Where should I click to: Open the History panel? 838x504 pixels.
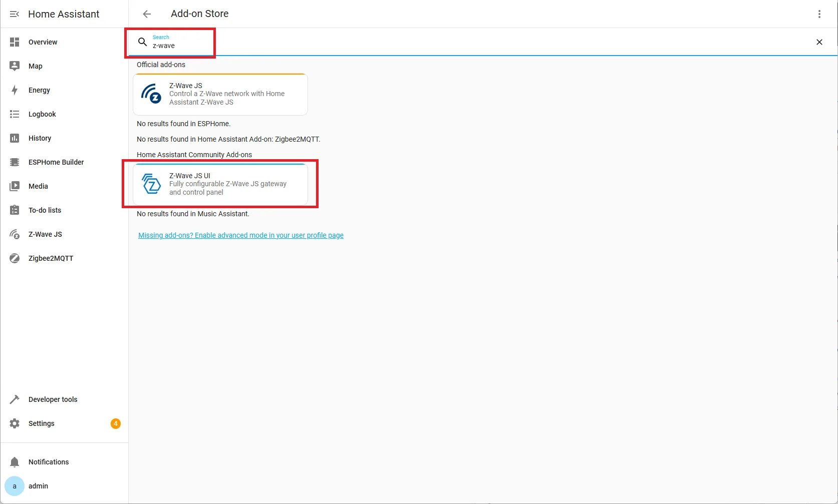(40, 138)
